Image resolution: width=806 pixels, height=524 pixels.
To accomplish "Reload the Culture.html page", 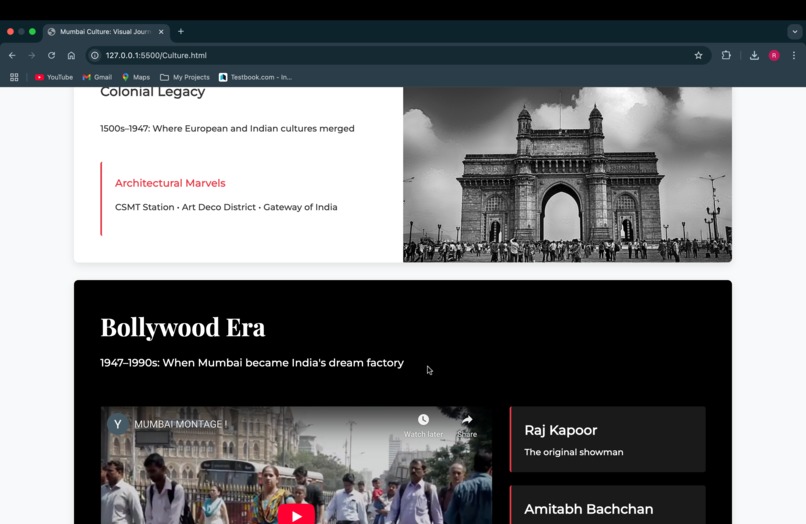I will click(x=51, y=56).
